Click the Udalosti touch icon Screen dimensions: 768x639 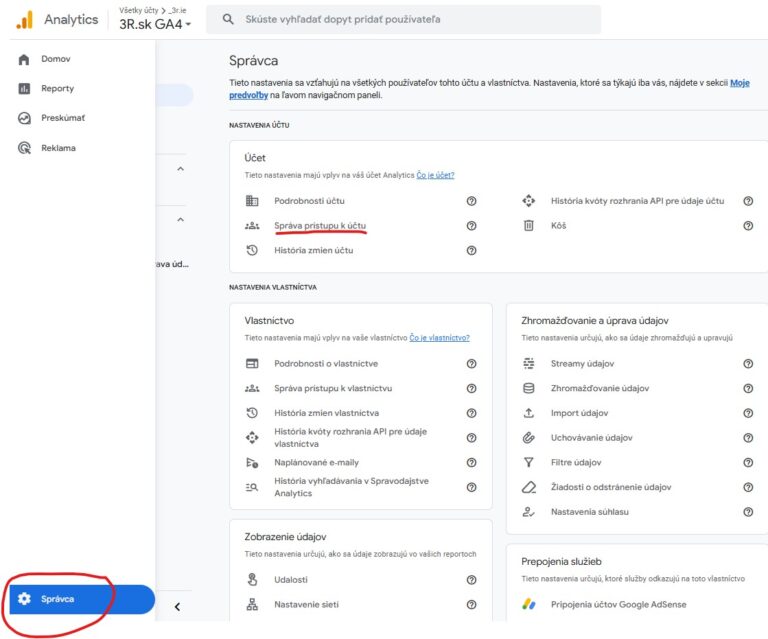click(x=252, y=579)
